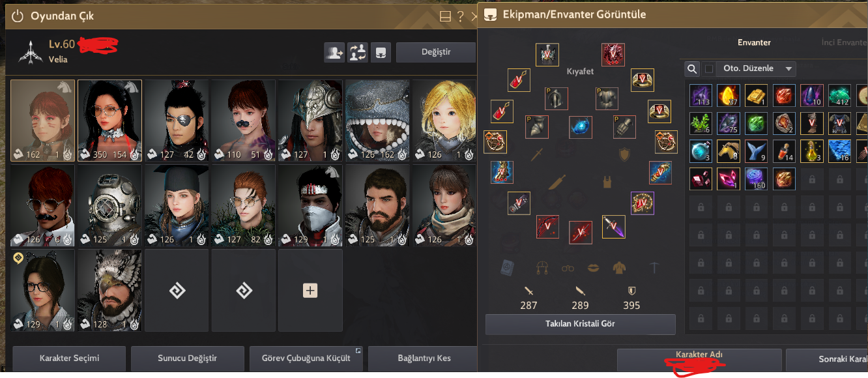Select the horse emblem item, stack 8
This screenshot has height=378, width=868.
click(729, 151)
